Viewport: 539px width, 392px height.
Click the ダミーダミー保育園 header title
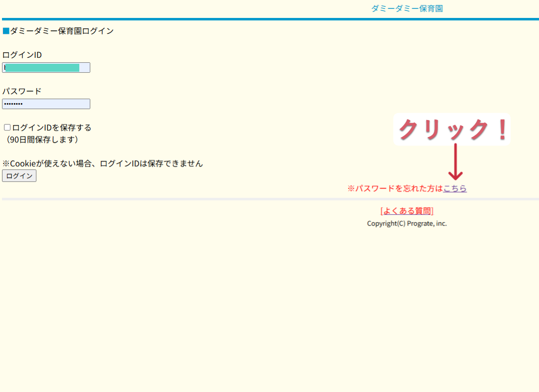(407, 8)
